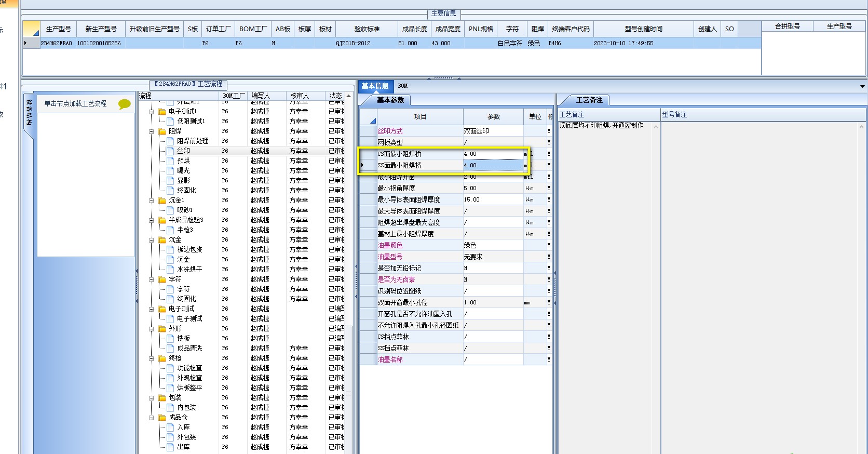Click the 电子测试1 folder icon
This screenshot has height=454, width=868.
tap(162, 111)
